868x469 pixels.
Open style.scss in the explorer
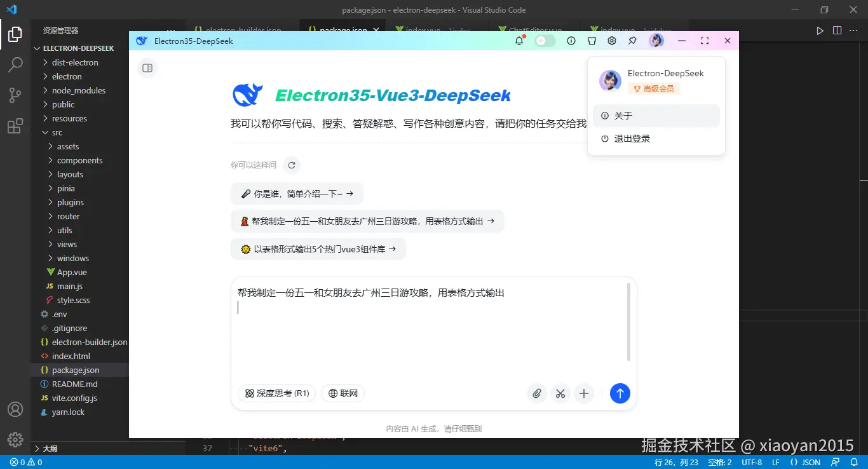pyautogui.click(x=79, y=300)
